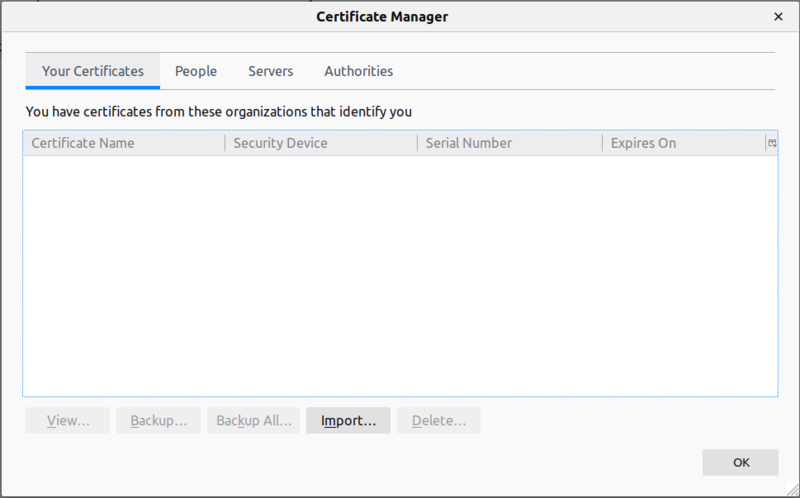Close the Certificate Manager window
The height and width of the screenshot is (498, 800).
tap(778, 16)
